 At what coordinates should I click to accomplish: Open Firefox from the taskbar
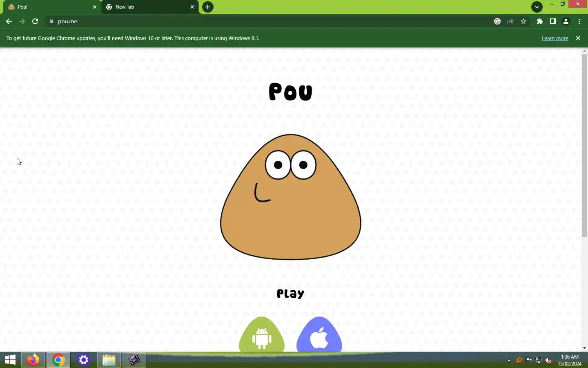pos(33,360)
